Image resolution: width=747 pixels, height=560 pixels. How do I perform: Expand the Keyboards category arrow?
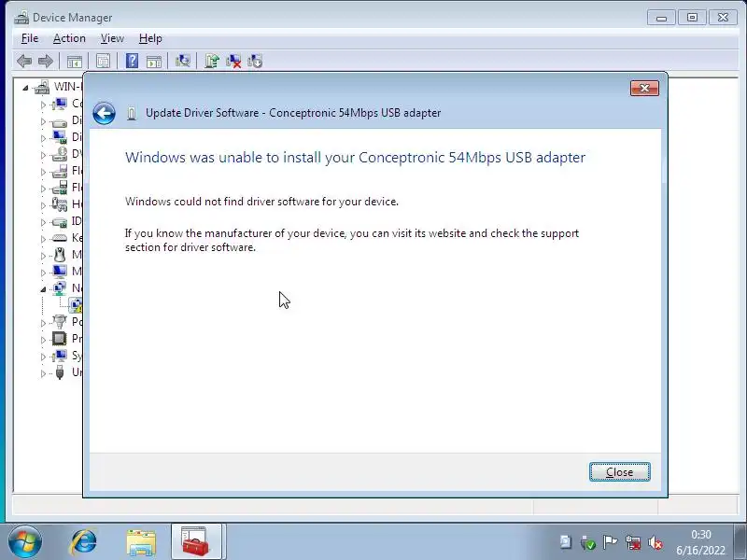click(43, 239)
